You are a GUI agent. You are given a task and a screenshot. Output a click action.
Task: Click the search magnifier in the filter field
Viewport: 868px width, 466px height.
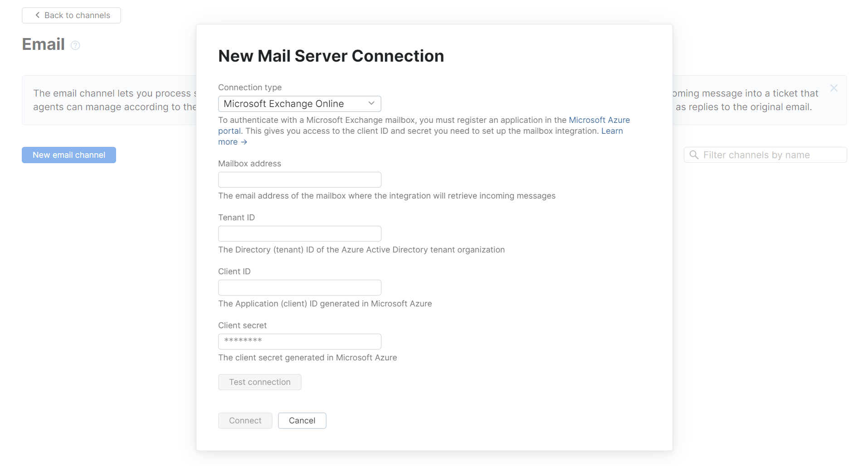693,155
